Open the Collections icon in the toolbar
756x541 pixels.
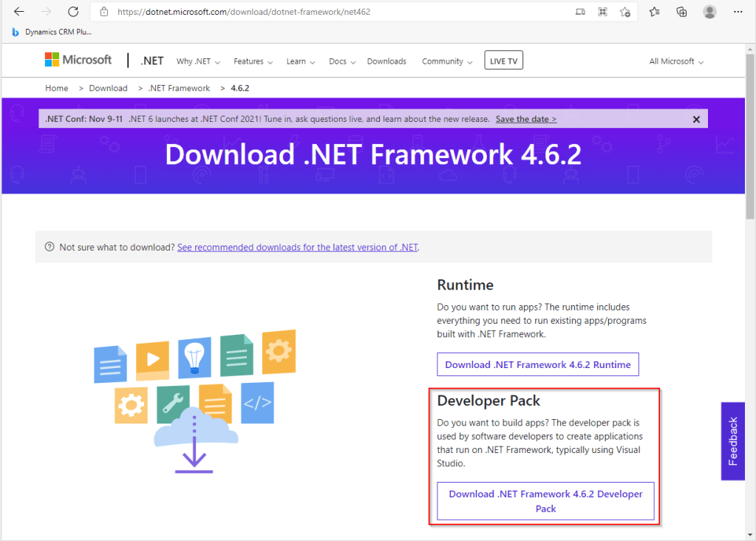click(x=682, y=12)
